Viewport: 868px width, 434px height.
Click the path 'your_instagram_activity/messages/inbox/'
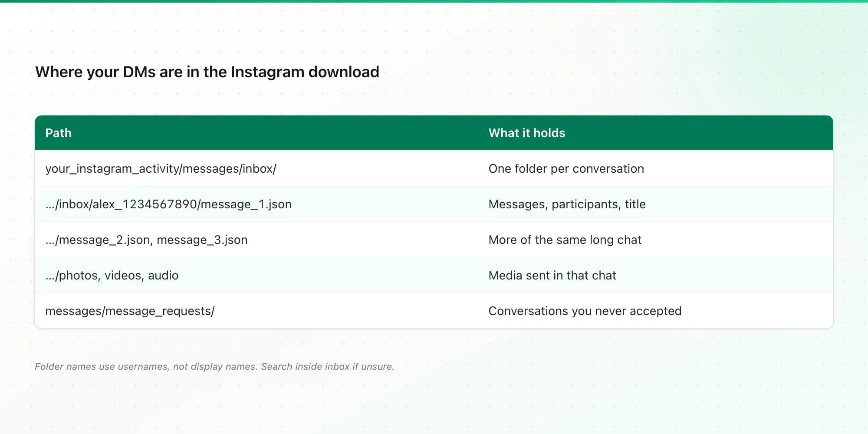click(161, 168)
